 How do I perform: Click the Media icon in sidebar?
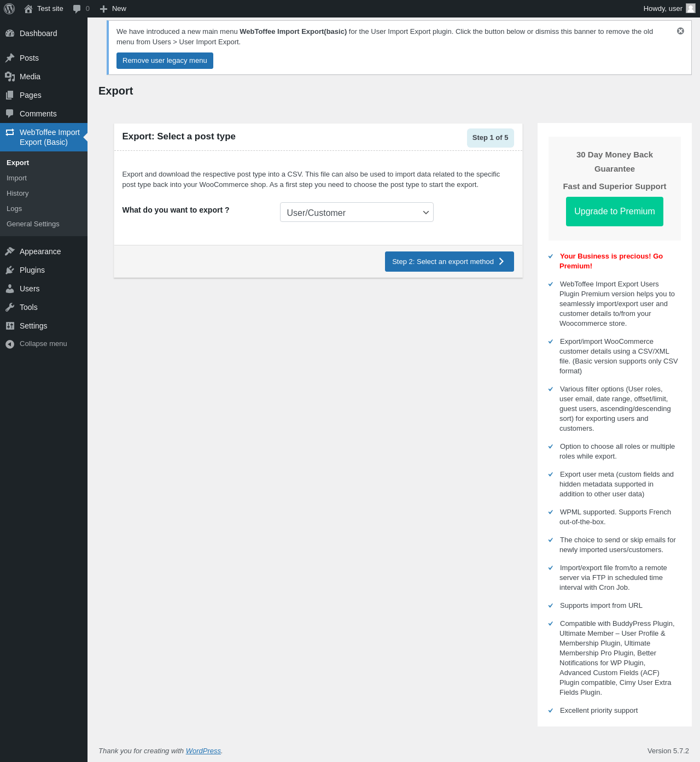pos(10,77)
